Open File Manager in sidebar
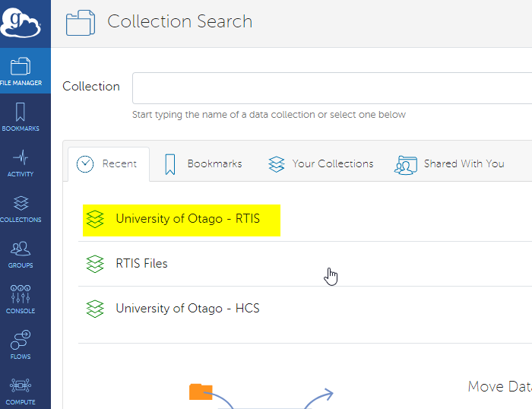The image size is (532, 409). click(x=21, y=71)
